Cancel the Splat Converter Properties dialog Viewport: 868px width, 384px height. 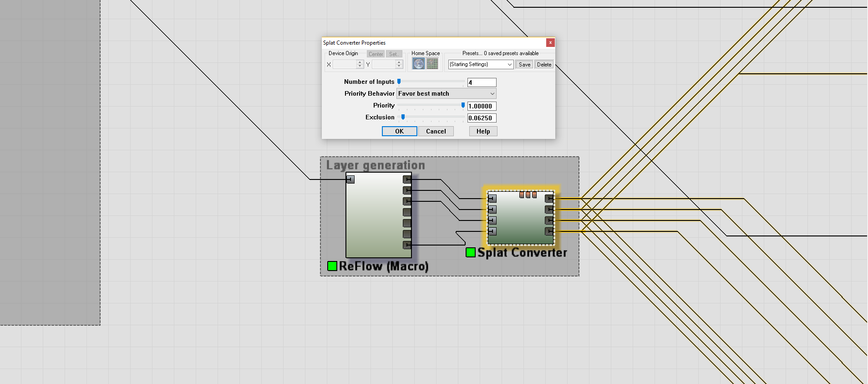[436, 131]
